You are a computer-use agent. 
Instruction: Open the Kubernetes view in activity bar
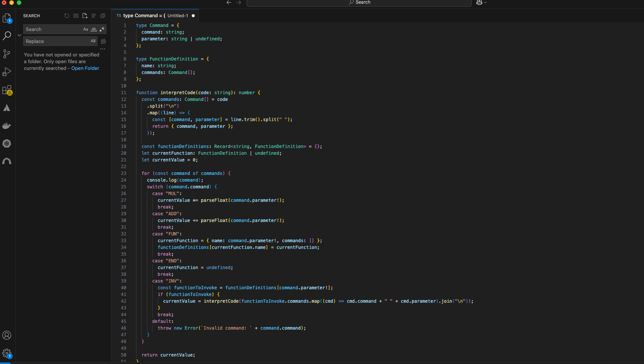(7, 144)
